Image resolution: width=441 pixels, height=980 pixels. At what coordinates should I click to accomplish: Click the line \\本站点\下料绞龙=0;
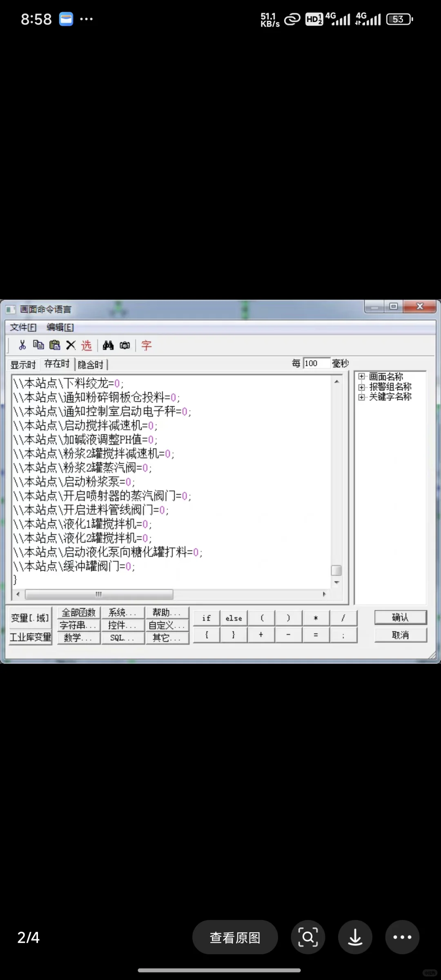[x=68, y=383]
